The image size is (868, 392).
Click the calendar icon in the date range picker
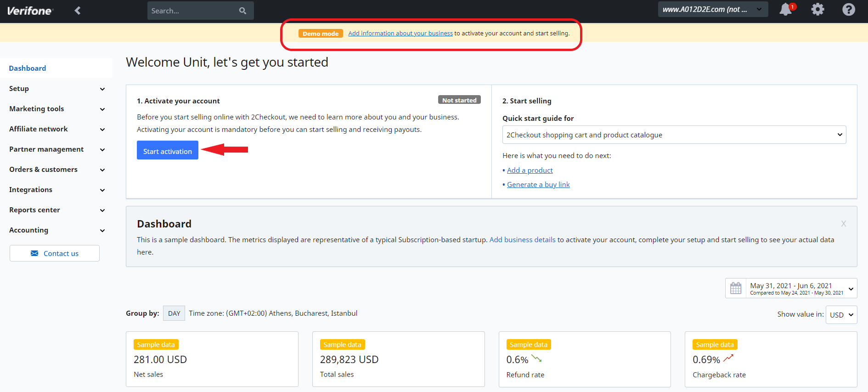tap(736, 288)
